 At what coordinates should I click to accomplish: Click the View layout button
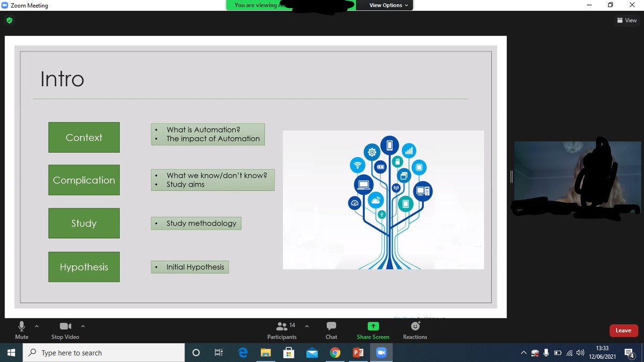click(627, 20)
